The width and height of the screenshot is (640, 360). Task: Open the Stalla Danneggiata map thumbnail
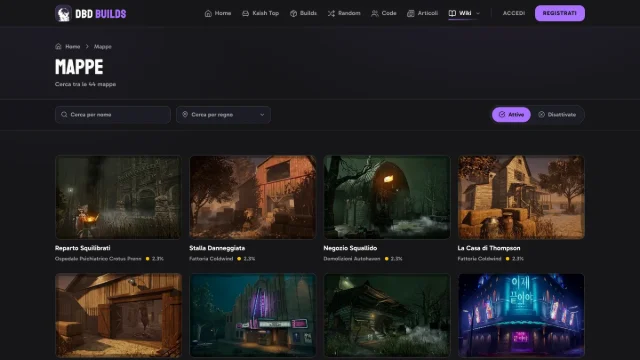coord(253,197)
